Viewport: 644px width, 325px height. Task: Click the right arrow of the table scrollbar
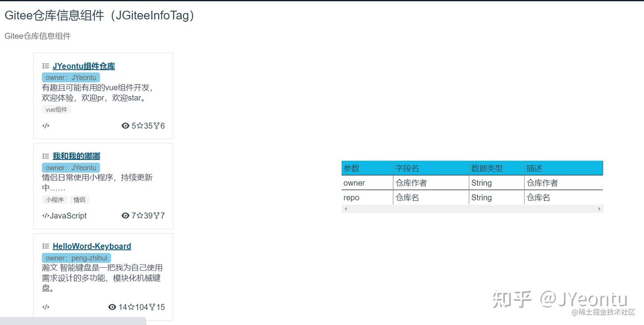click(599, 209)
